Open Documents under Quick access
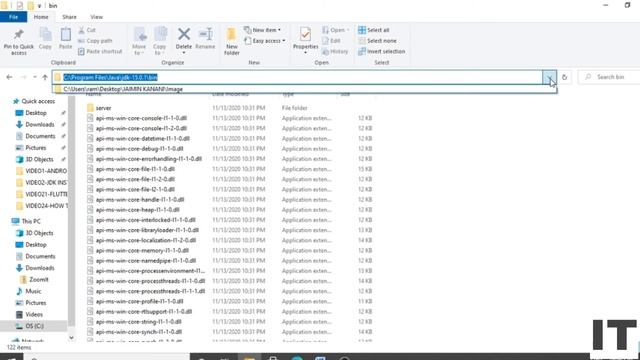This screenshot has height=360, width=640. (x=40, y=136)
